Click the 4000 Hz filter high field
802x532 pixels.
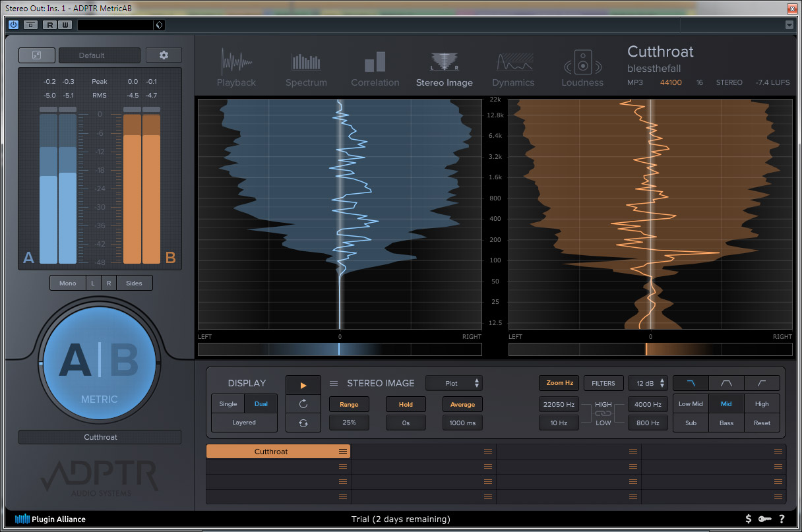click(648, 404)
